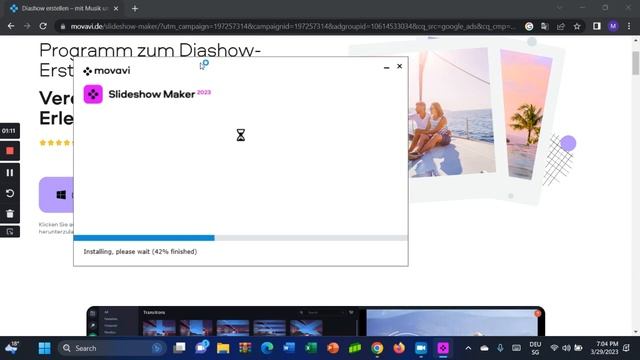
Task: Click the Google icon in address bar
Action: (529, 26)
